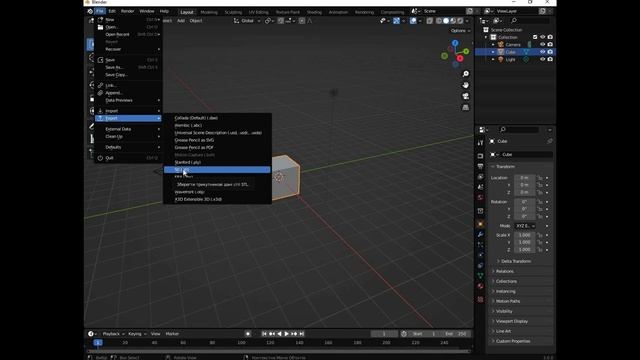Image resolution: width=640 pixels, height=360 pixels.
Task: Open the Particles properties tab icon
Action: pyautogui.click(x=480, y=244)
